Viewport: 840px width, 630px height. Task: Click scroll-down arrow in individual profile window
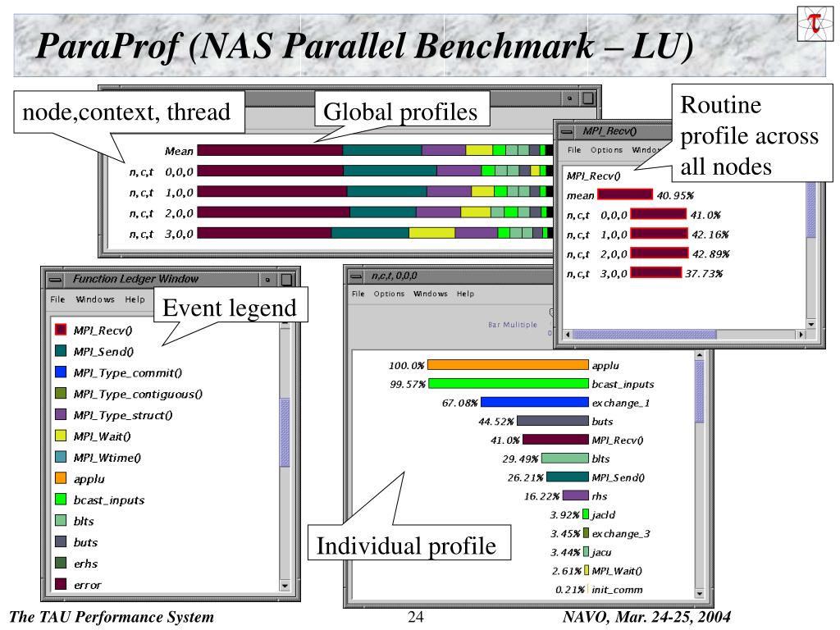(699, 593)
